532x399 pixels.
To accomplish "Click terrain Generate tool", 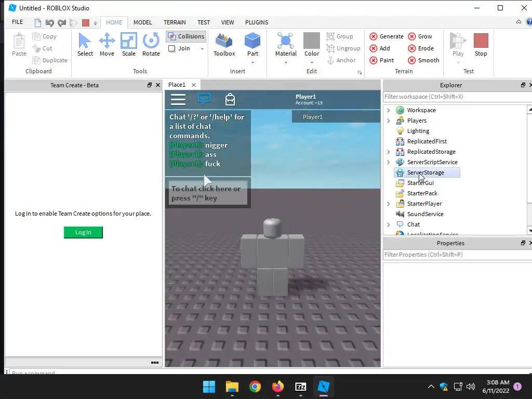I will pyautogui.click(x=387, y=36).
